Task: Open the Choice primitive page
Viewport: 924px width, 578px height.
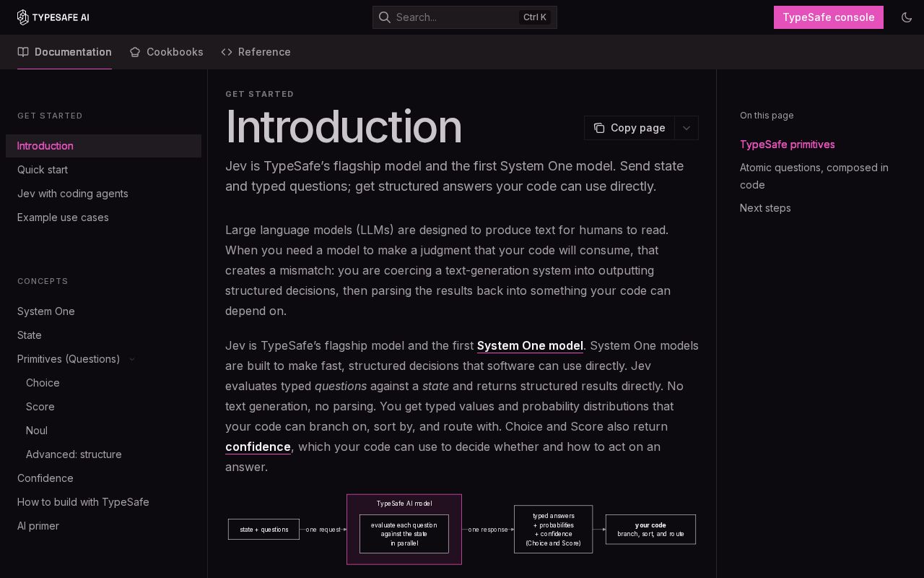Action: [x=103, y=383]
